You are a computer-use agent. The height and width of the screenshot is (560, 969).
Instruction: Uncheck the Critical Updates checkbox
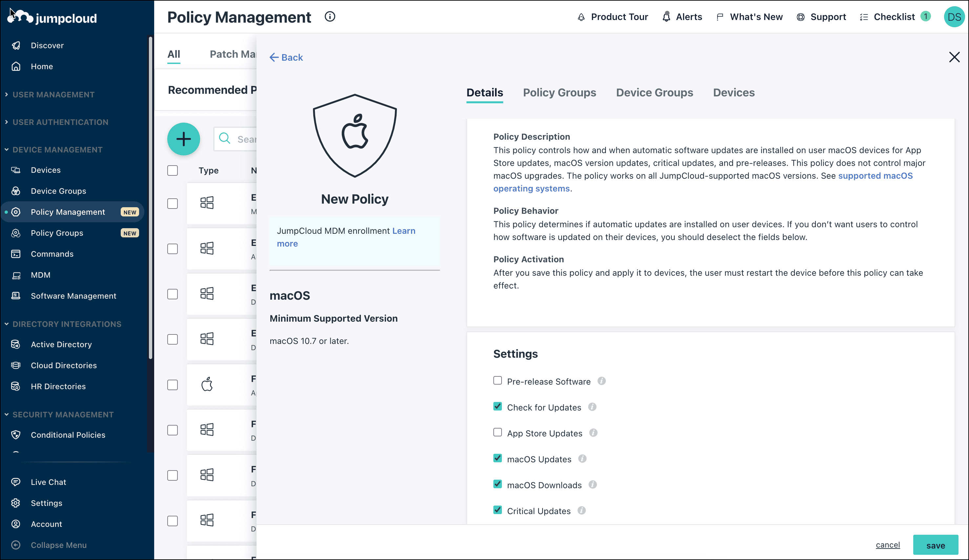(x=498, y=510)
